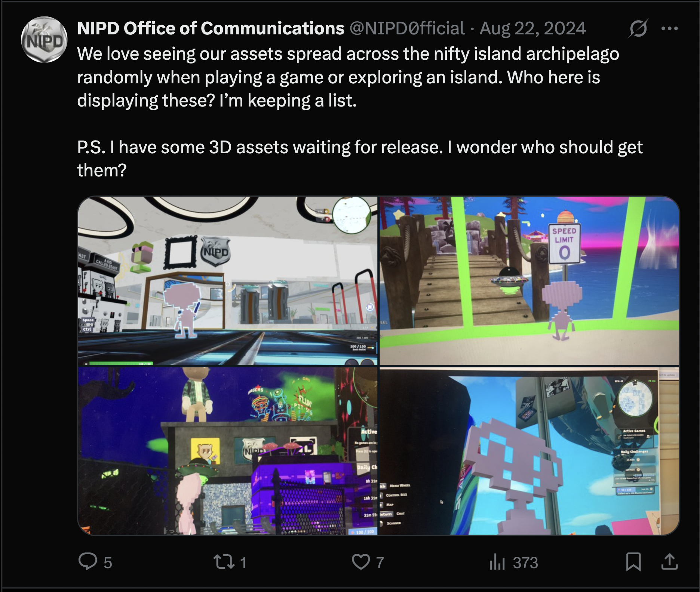Click the like count 7
The image size is (700, 592).
tap(380, 562)
